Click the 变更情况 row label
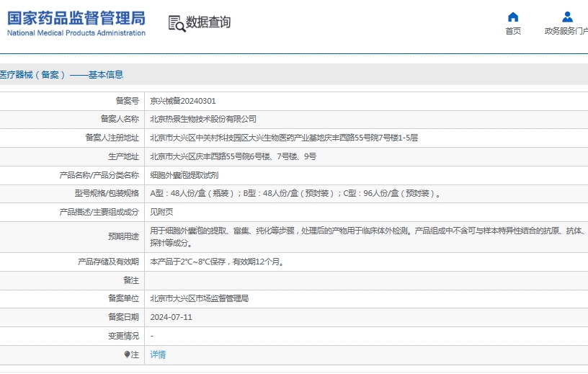This screenshot has height=374, width=588. click(123, 336)
